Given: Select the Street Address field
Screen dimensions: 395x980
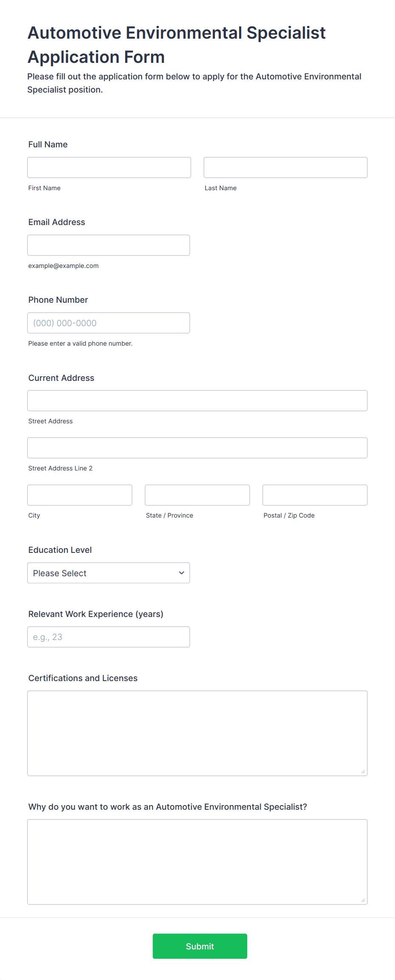Looking at the screenshot, I should point(197,400).
